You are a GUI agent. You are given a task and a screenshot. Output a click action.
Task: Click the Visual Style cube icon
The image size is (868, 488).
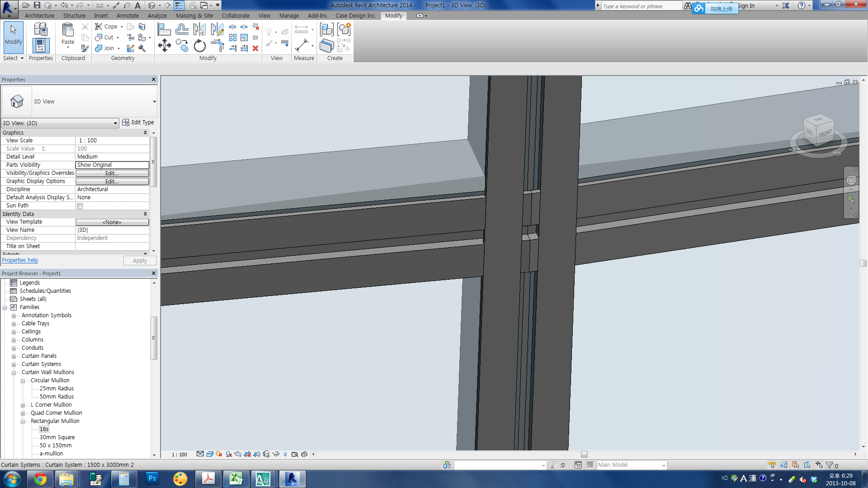(x=210, y=454)
